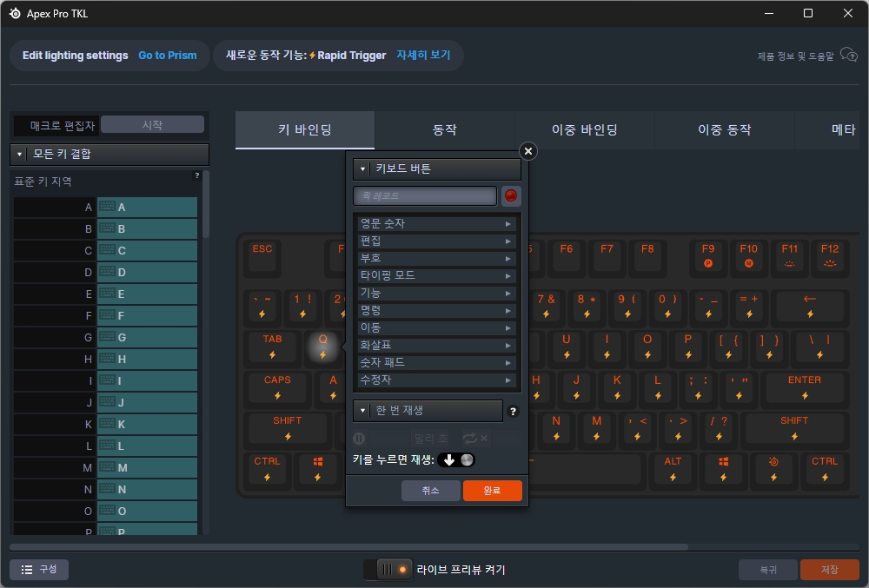This screenshot has height=588, width=869.
Task: Select the F11 brightness down key
Action: [x=789, y=256]
